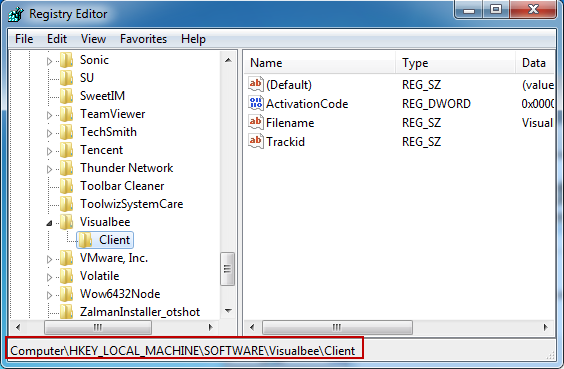Screen dimensions: 564x369
Task: Select the SU folder icon
Action: 67,78
